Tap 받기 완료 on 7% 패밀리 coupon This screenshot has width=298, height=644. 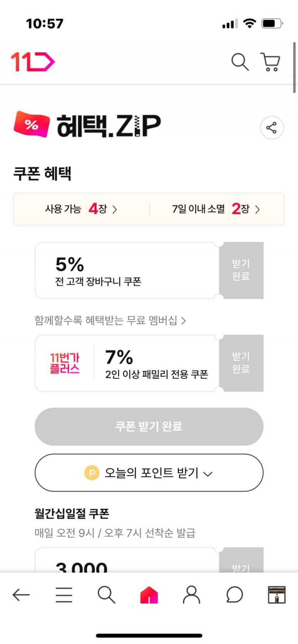(241, 363)
